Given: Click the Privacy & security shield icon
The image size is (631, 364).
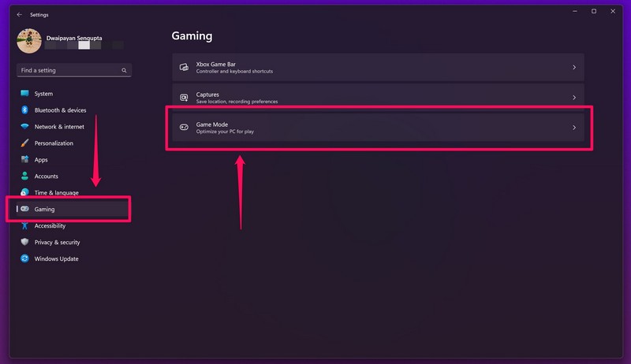Looking at the screenshot, I should 24,243.
